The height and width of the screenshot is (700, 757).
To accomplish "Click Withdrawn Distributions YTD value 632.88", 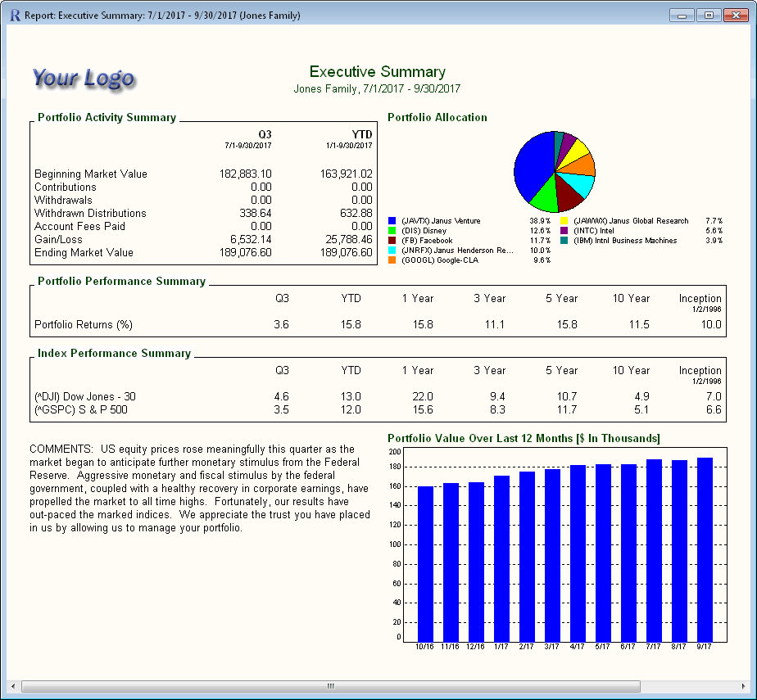I will tap(356, 213).
